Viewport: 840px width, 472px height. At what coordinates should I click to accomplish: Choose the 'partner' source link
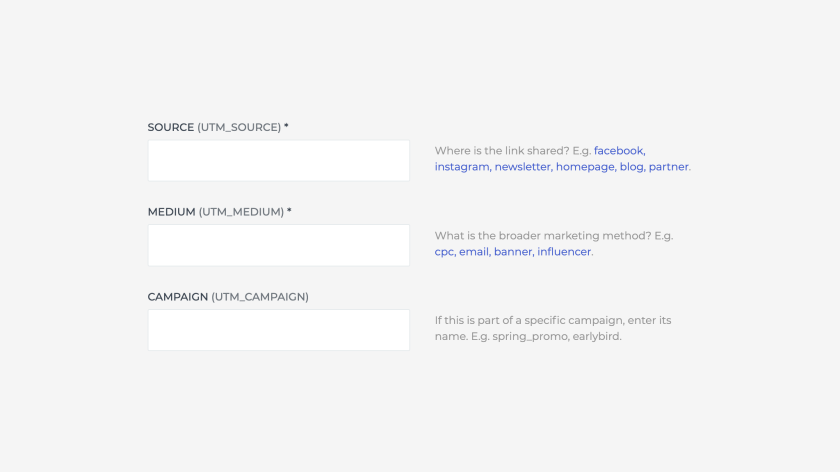[668, 167]
